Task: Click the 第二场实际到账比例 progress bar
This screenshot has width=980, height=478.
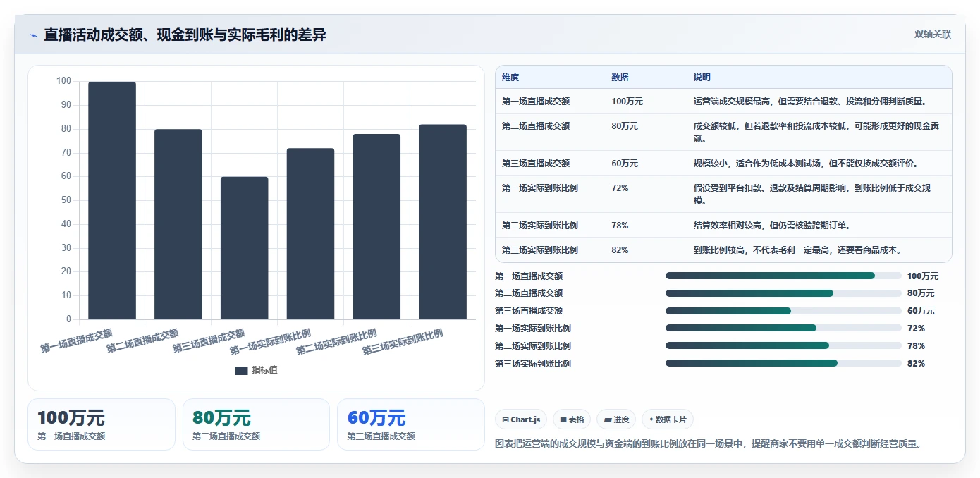Action: point(783,346)
